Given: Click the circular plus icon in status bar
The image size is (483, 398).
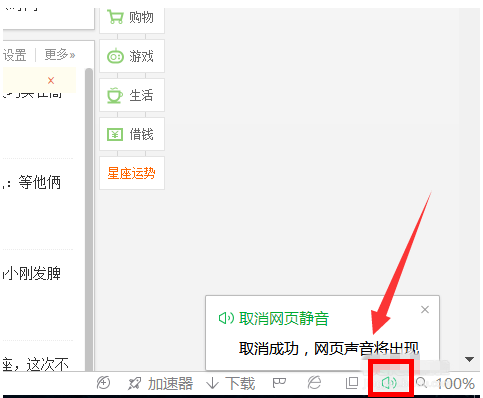Looking at the screenshot, I should coord(103,383).
